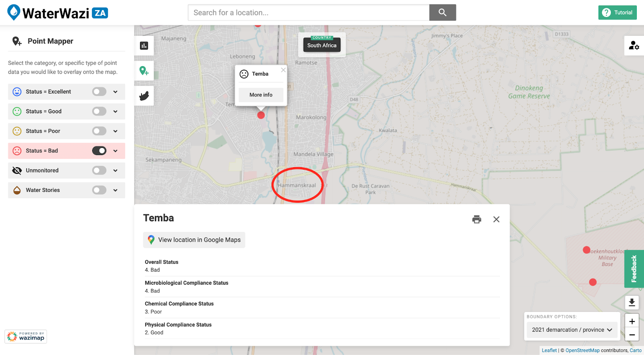Click the lower red marker near the Military Base
This screenshot has width=644, height=355.
pyautogui.click(x=592, y=282)
